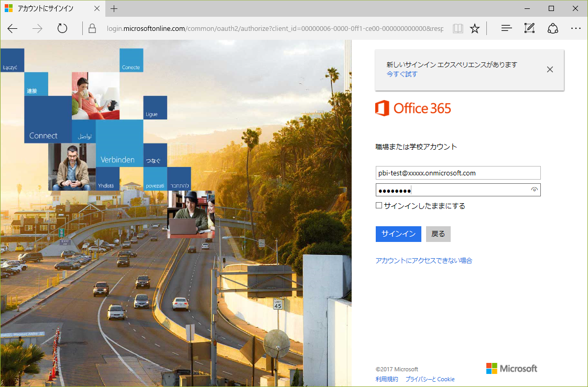Focus the pbi-test email address field
588x387 pixels.
click(458, 173)
